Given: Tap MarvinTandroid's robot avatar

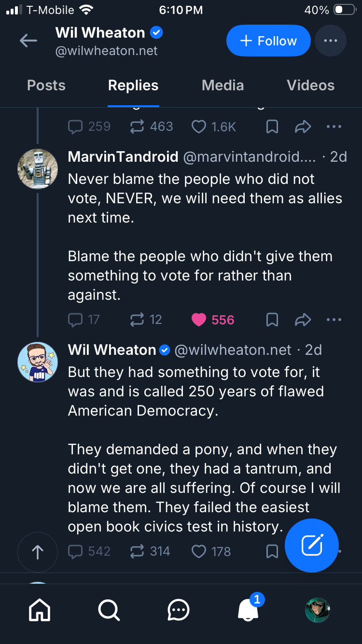Looking at the screenshot, I should pos(38,168).
